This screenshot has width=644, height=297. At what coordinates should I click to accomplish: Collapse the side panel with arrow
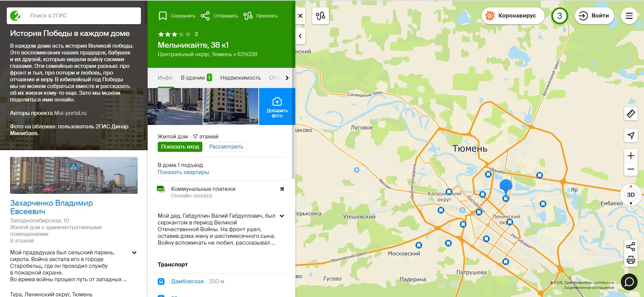[300, 36]
